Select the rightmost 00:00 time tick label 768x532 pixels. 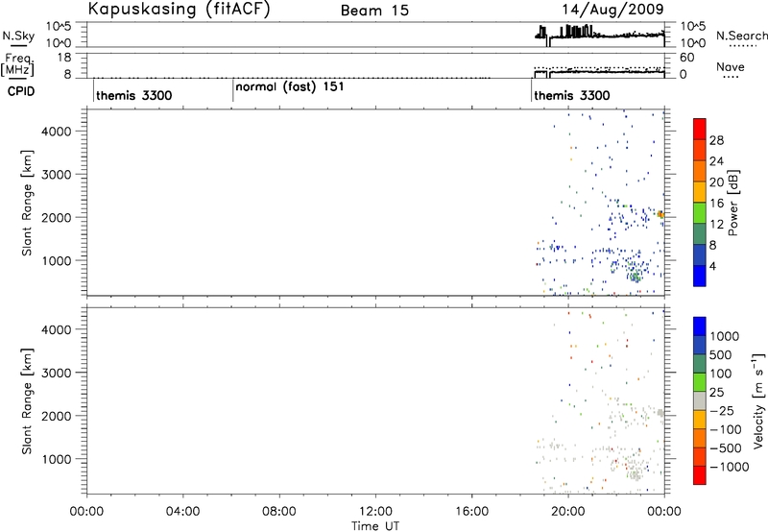click(x=664, y=512)
